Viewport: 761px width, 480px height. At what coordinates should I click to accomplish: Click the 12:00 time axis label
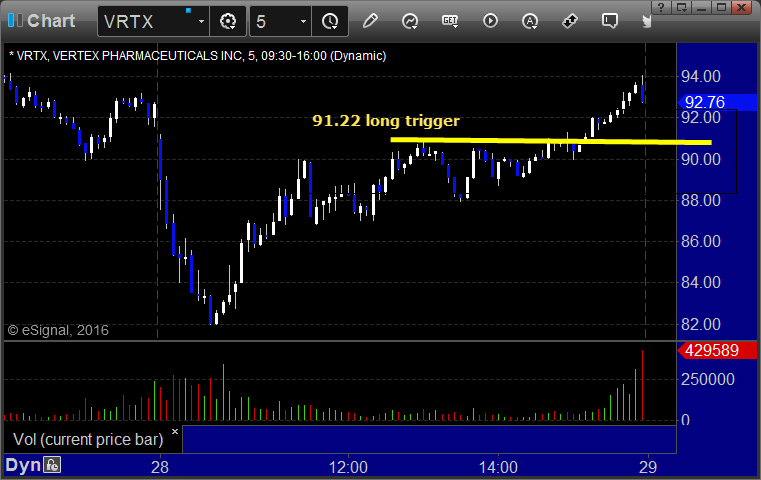(x=348, y=467)
